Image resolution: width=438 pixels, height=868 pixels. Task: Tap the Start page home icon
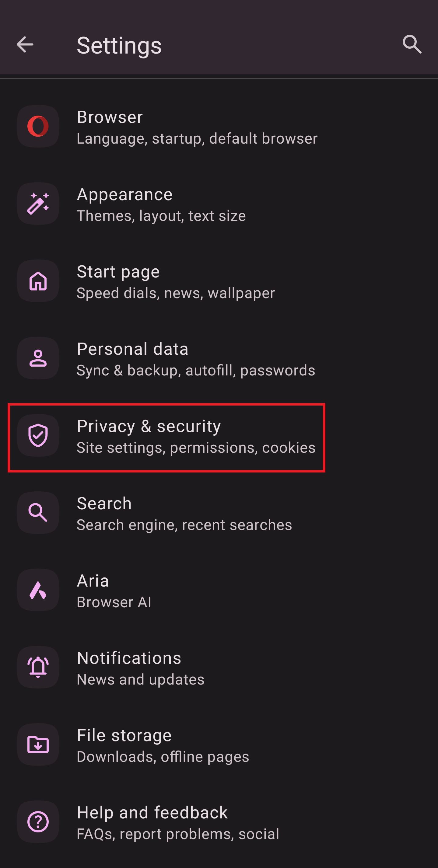[x=38, y=281]
